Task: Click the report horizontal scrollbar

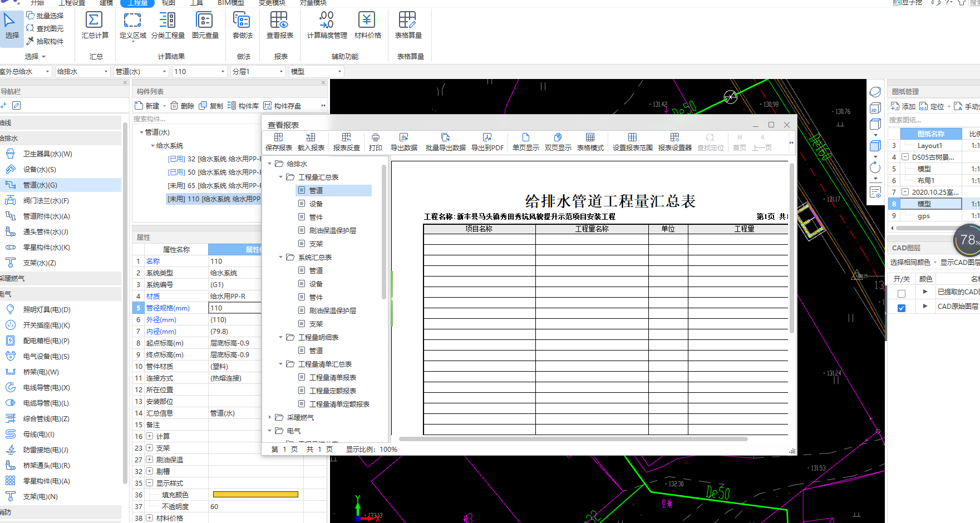Action: tap(573, 439)
